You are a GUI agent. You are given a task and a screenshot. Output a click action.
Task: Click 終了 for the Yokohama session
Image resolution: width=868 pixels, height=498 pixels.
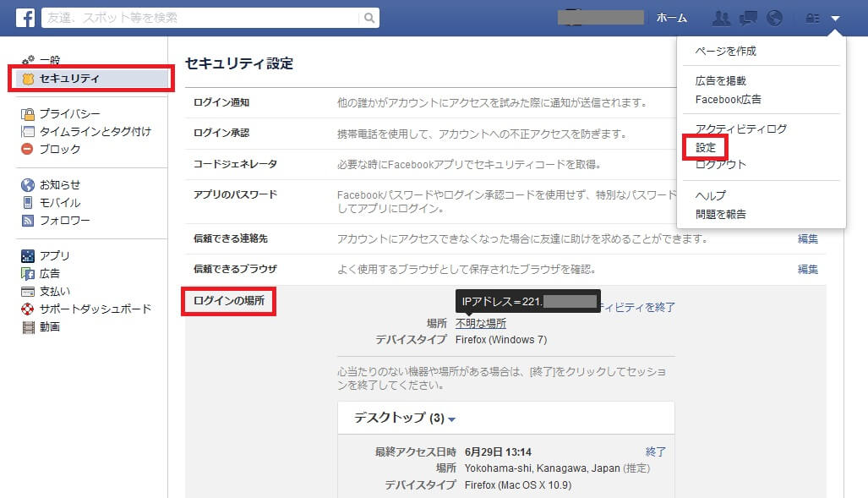tap(655, 452)
